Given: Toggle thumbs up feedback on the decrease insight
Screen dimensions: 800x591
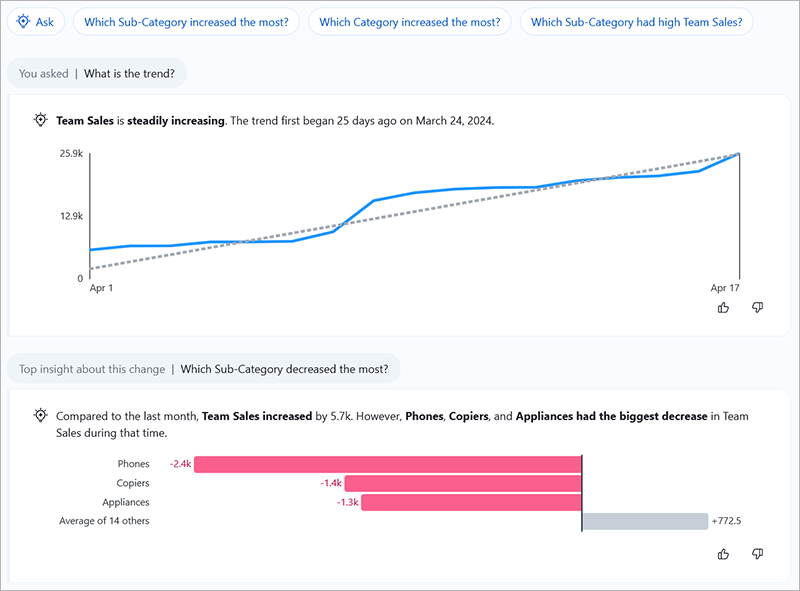Looking at the screenshot, I should coord(723,553).
